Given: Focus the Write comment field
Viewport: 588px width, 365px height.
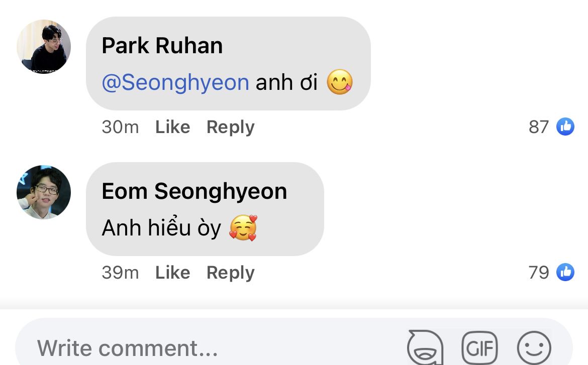Looking at the screenshot, I should (201, 347).
